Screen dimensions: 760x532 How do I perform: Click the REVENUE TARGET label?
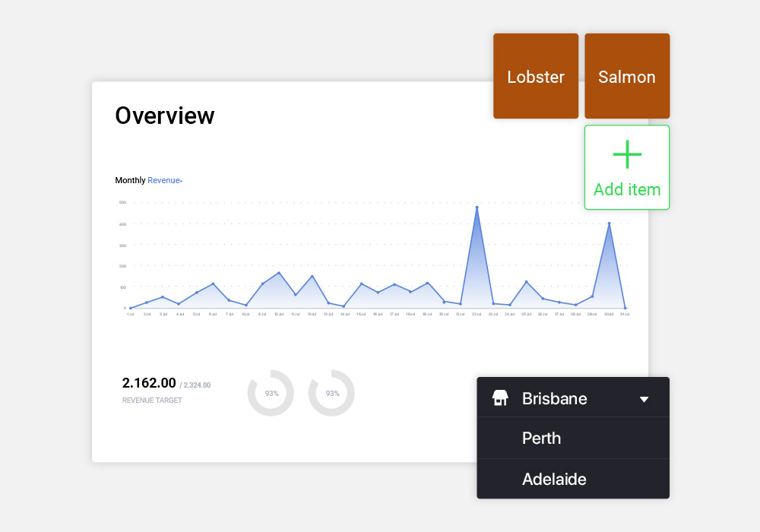coord(152,401)
